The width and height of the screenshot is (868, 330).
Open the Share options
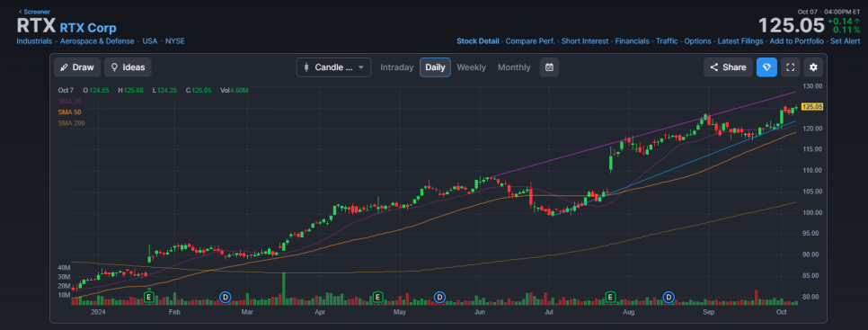point(729,67)
